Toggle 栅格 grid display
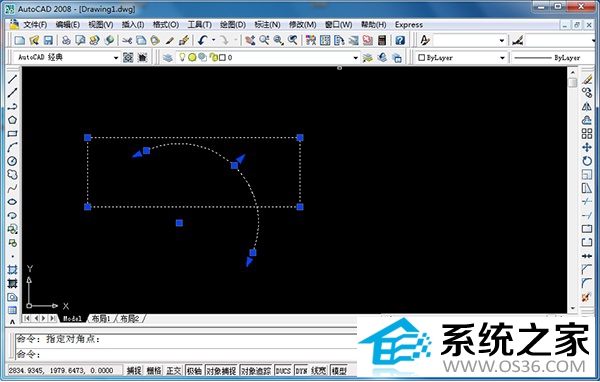Viewport: 600px width, 382px height. (154, 370)
